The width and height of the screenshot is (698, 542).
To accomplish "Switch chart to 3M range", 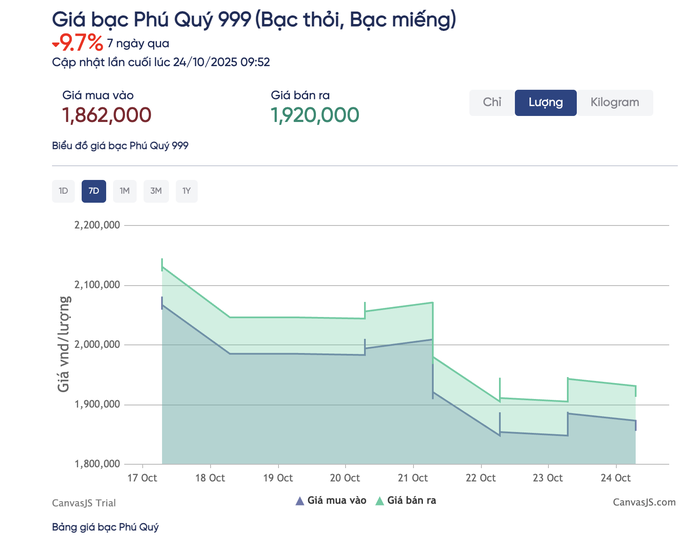I will (156, 190).
